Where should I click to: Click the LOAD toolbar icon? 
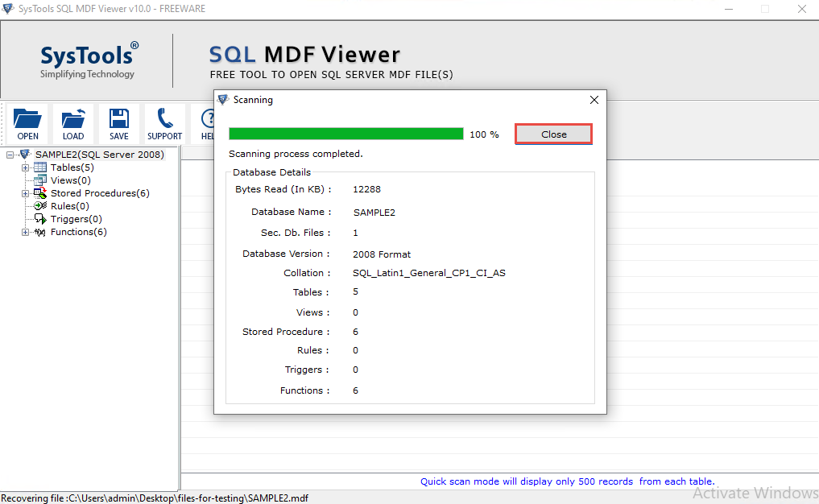73,119
